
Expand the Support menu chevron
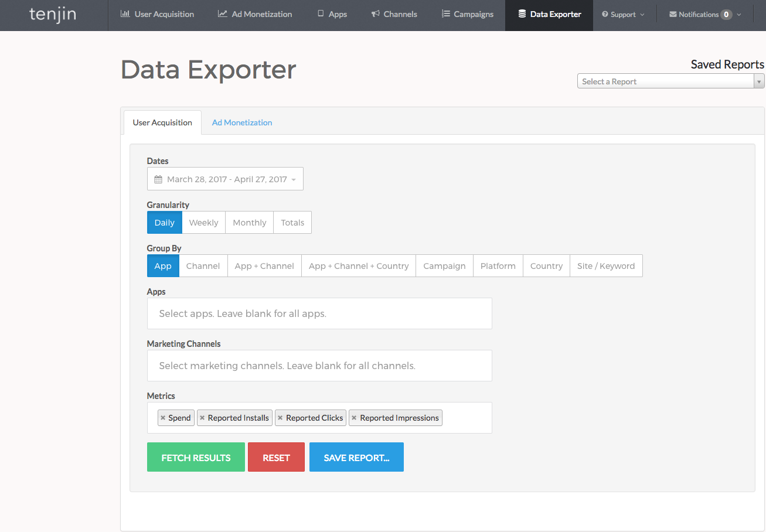(x=642, y=15)
